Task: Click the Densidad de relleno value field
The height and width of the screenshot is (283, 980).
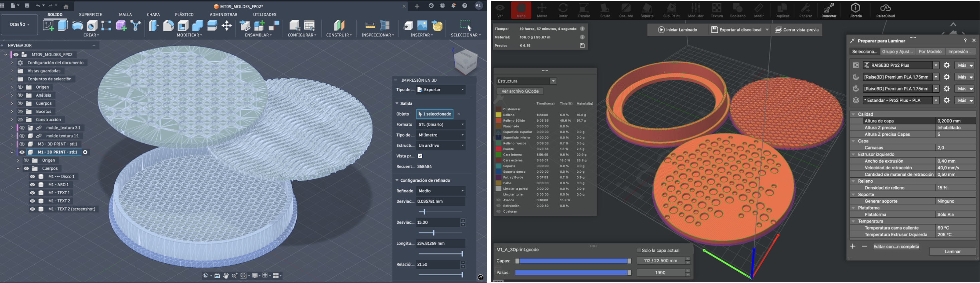Action: coord(955,188)
